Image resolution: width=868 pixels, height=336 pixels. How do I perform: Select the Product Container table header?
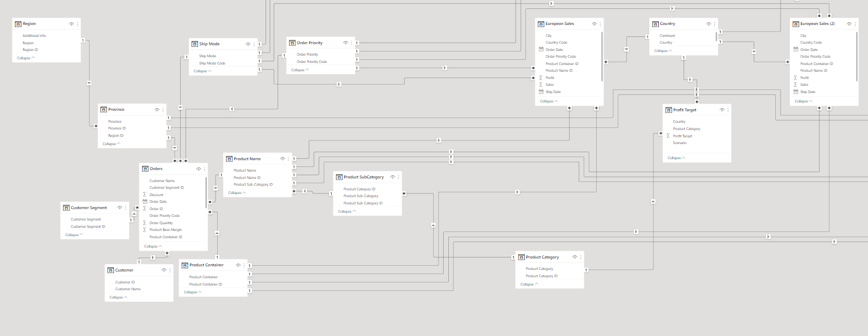(x=213, y=265)
